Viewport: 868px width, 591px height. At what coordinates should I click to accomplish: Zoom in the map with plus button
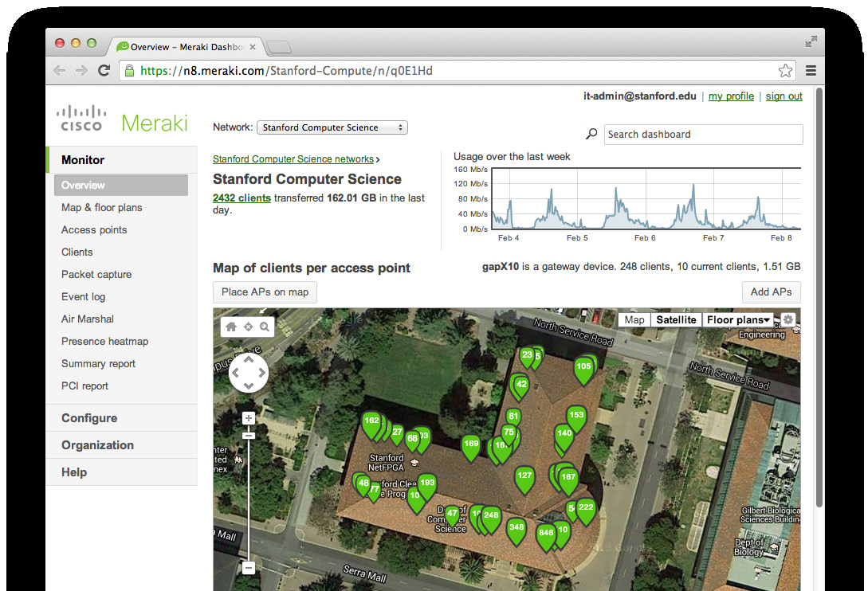pos(249,418)
